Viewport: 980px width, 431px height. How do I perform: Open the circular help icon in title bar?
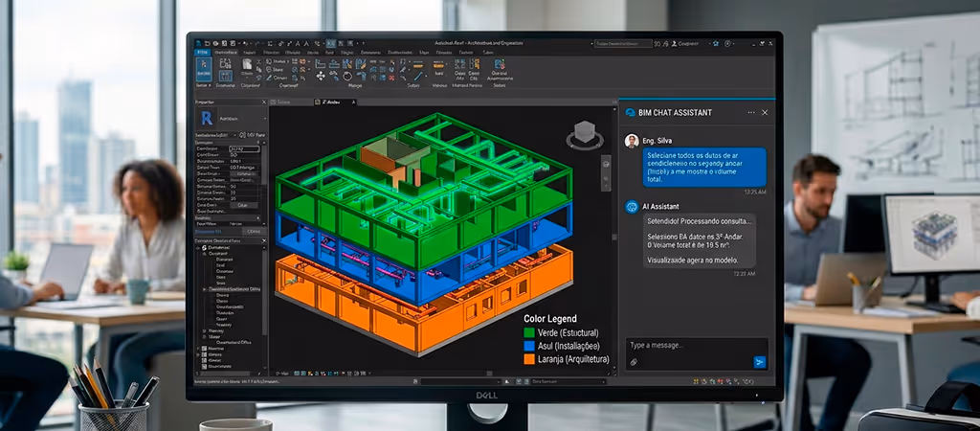(727, 44)
